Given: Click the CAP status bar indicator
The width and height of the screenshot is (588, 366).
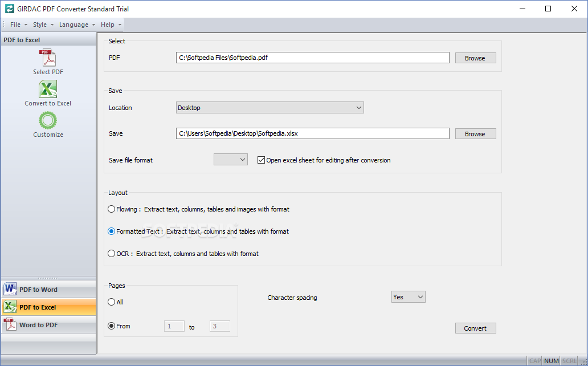Looking at the screenshot, I should click(x=535, y=361).
